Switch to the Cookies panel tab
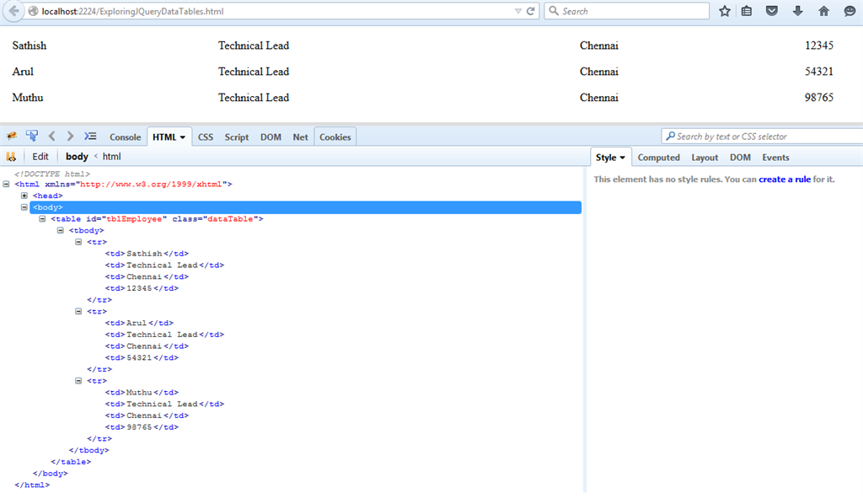This screenshot has height=504, width=863. tap(335, 137)
